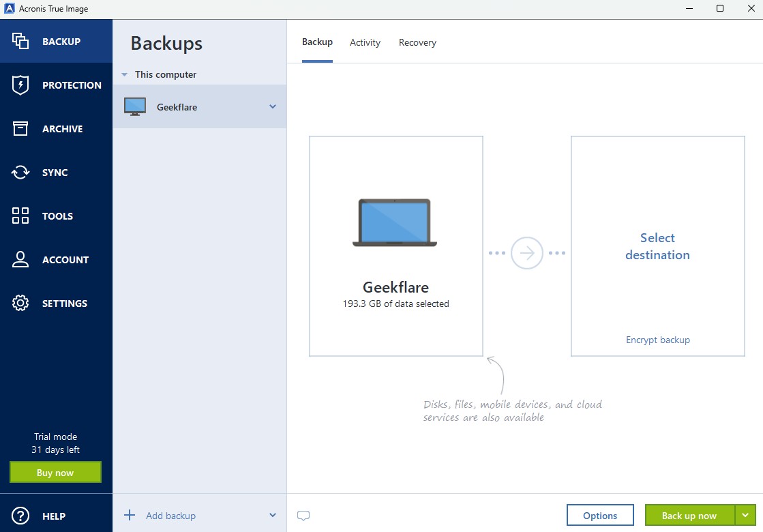
Task: Minimize the Acronis True Image window
Action: (689, 8)
